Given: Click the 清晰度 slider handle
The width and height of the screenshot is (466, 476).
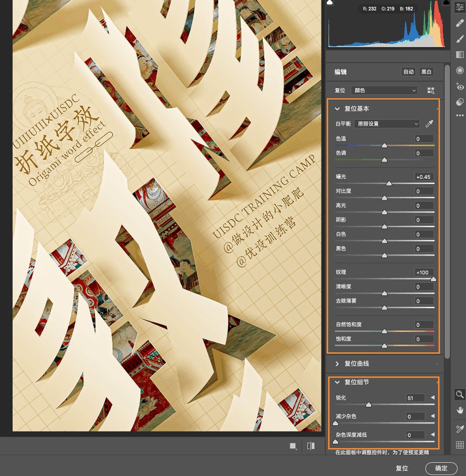Looking at the screenshot, I should 384,293.
